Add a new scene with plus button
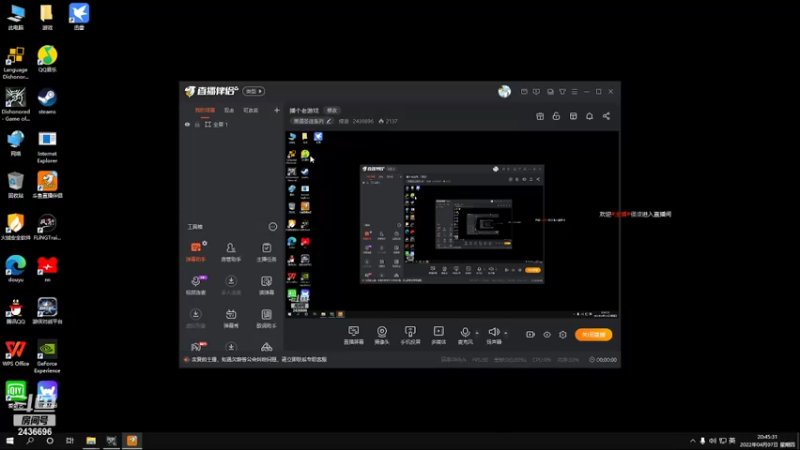This screenshot has height=450, width=800. [x=277, y=110]
